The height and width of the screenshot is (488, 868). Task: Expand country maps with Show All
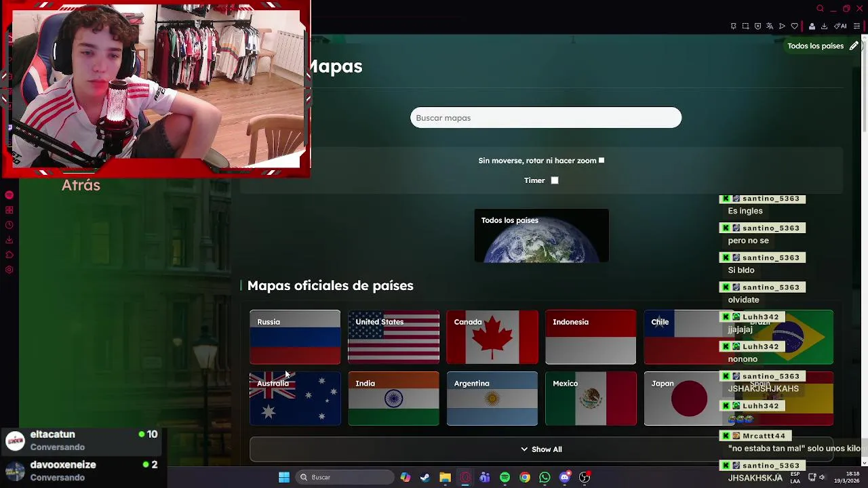(x=541, y=449)
